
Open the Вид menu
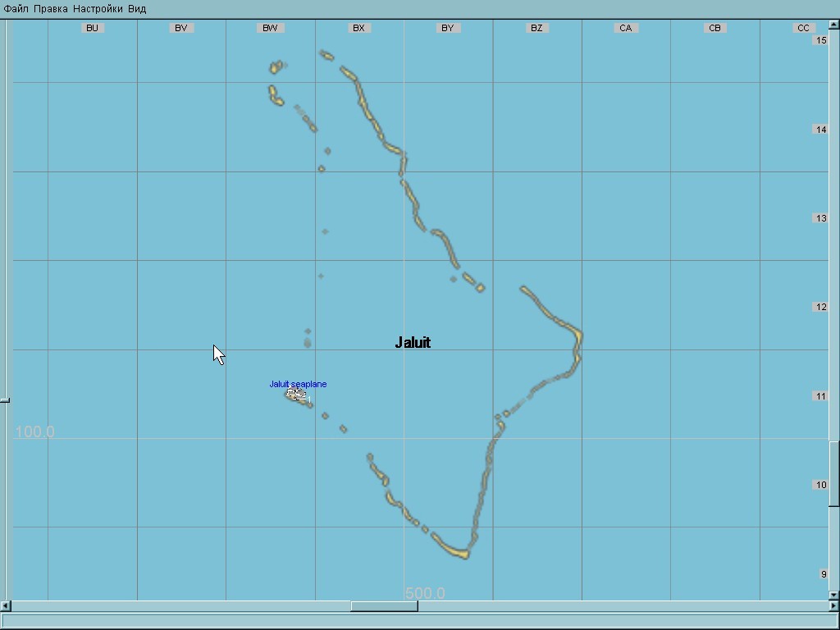pyautogui.click(x=137, y=9)
